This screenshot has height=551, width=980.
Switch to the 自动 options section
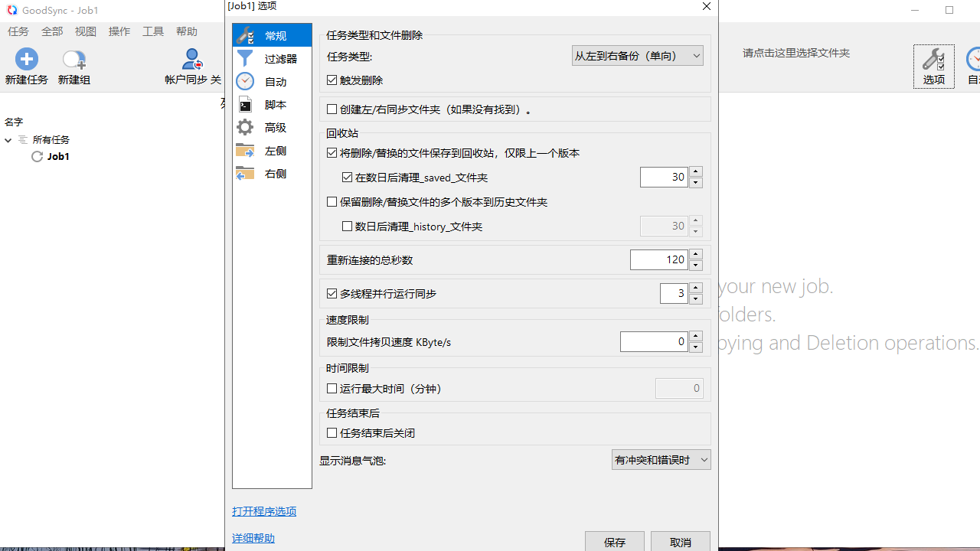click(x=275, y=81)
